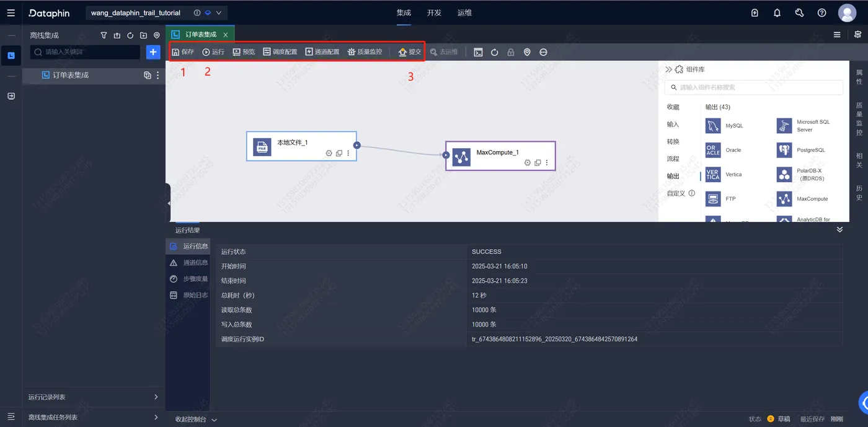The width and height of the screenshot is (868, 427).
Task: Click 保存 save button in toolbar
Action: pos(183,52)
